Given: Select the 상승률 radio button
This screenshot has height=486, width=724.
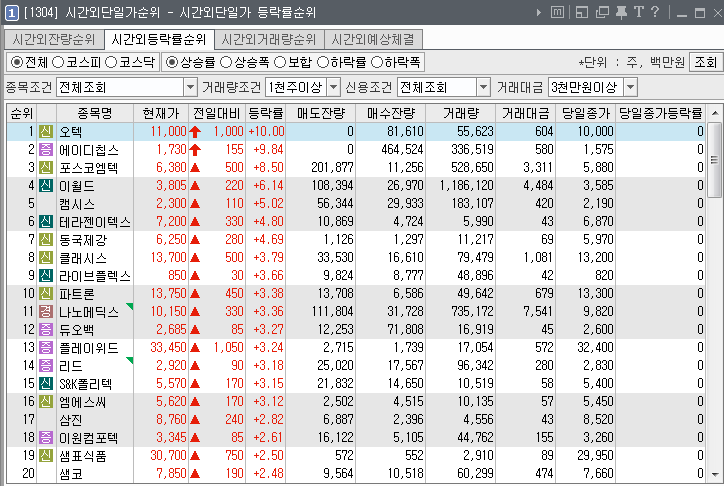Looking at the screenshot, I should click(x=171, y=62).
